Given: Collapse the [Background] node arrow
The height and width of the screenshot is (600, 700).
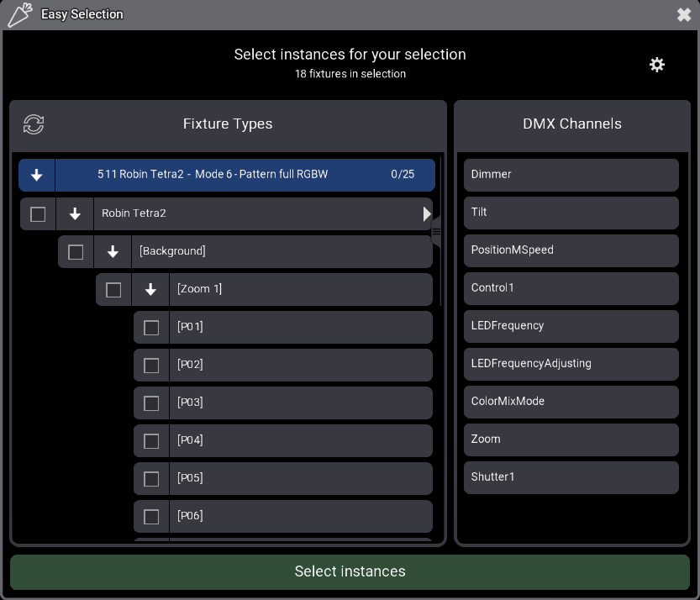Looking at the screenshot, I should [x=113, y=252].
